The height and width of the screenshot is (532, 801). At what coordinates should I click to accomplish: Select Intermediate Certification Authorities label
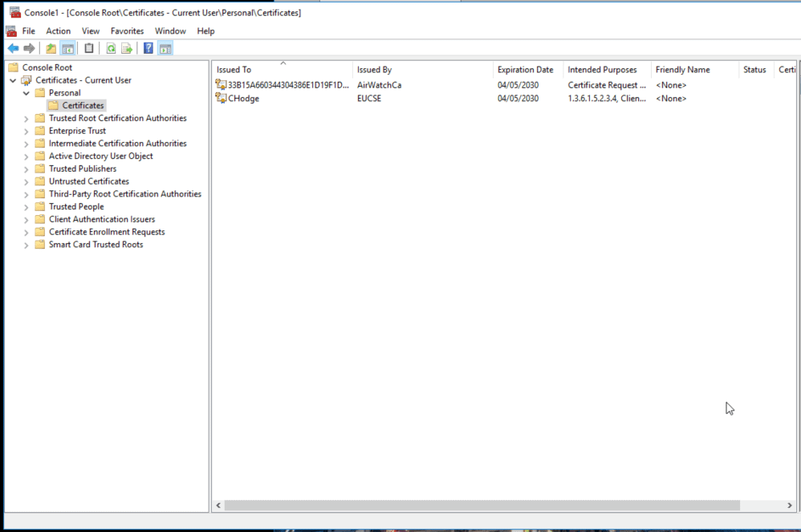coord(117,144)
